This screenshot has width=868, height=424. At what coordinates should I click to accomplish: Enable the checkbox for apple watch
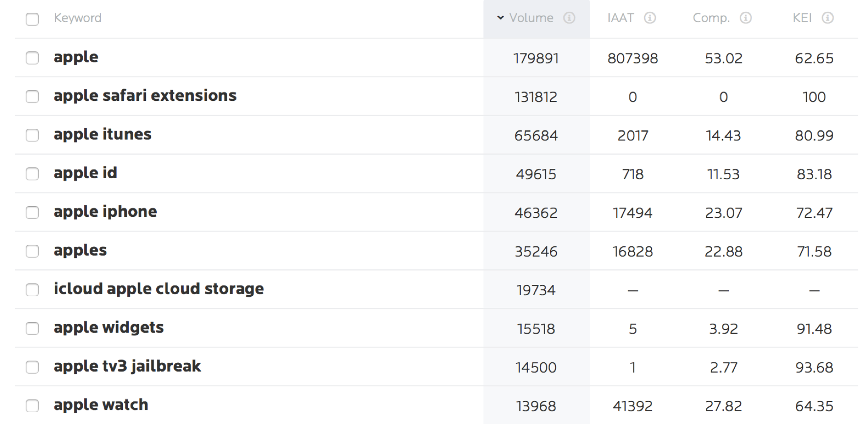tap(32, 406)
